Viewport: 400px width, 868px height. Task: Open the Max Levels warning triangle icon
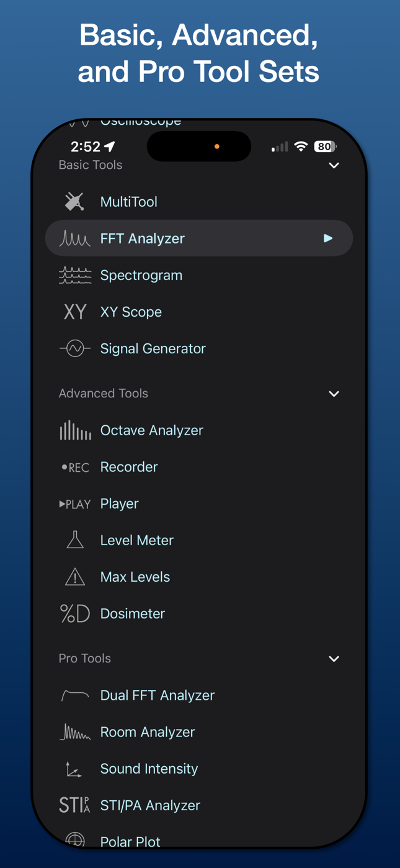pyautogui.click(x=74, y=577)
